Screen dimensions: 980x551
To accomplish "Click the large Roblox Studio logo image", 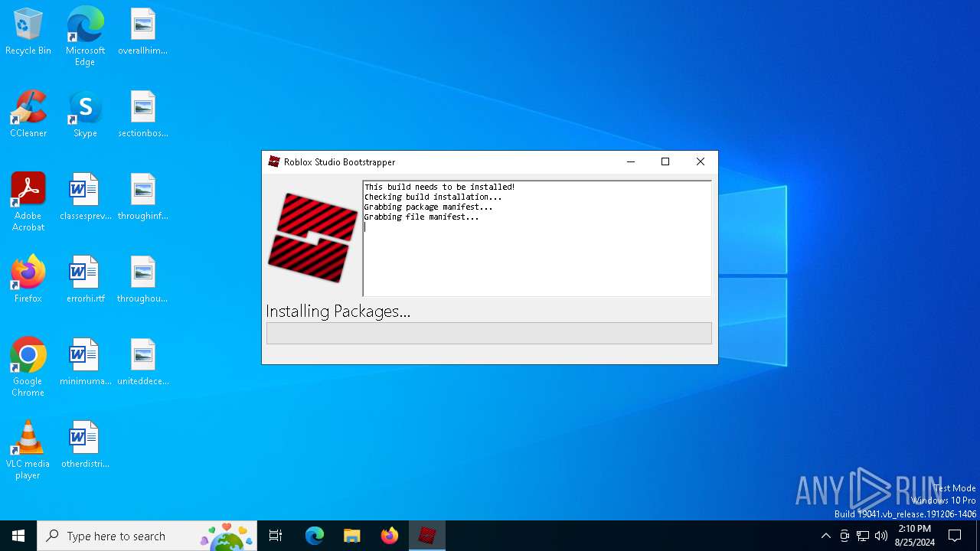I will click(312, 237).
